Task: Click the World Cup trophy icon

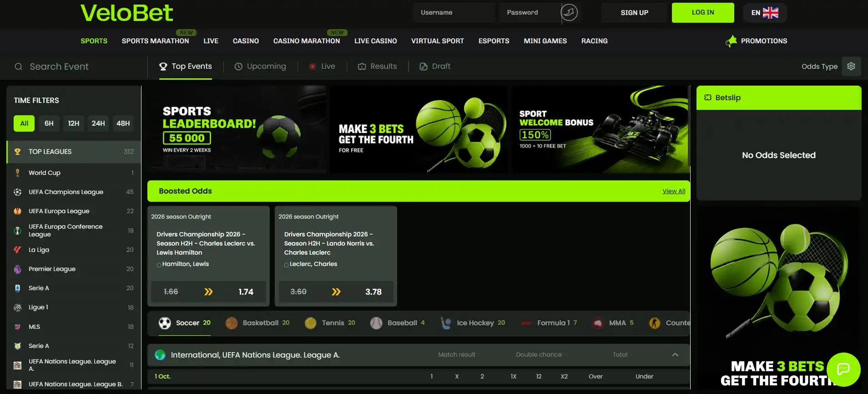Action: pos(18,173)
